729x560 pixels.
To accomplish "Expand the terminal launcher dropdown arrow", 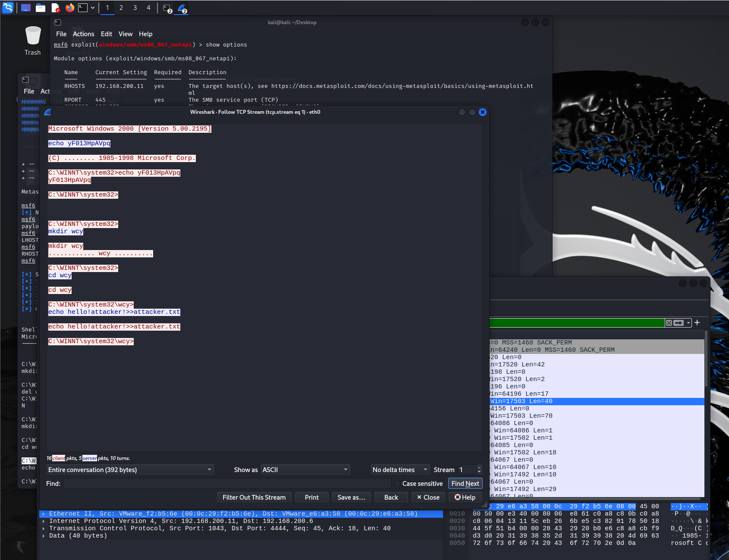I will [93, 7].
